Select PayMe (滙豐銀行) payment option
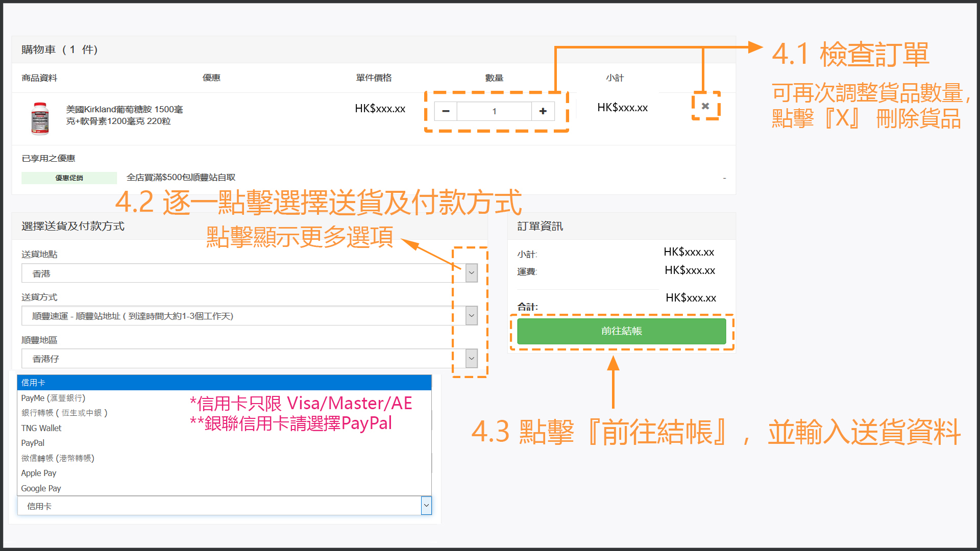Screen dimensions: 980x551 point(53,398)
